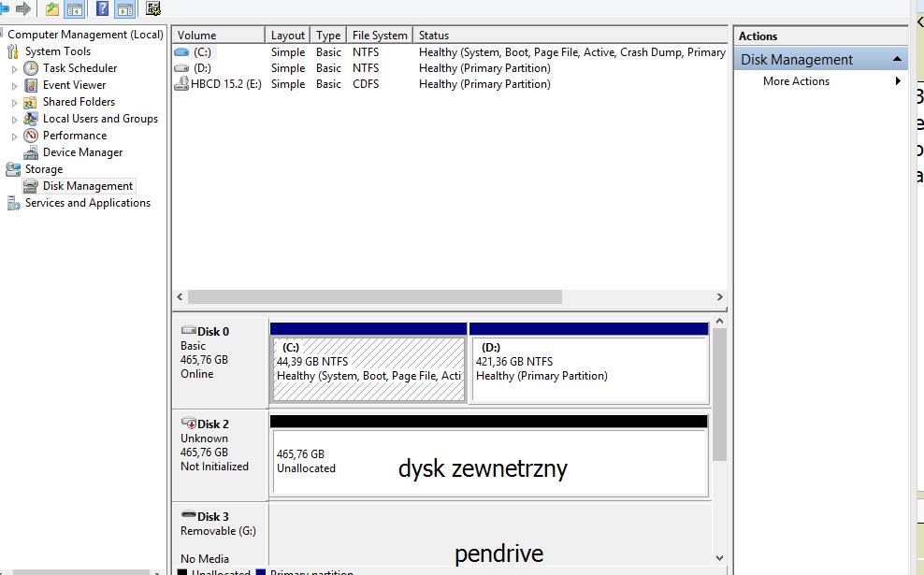This screenshot has height=575, width=924.
Task: Click the volume list scroll right arrow
Action: 719,297
